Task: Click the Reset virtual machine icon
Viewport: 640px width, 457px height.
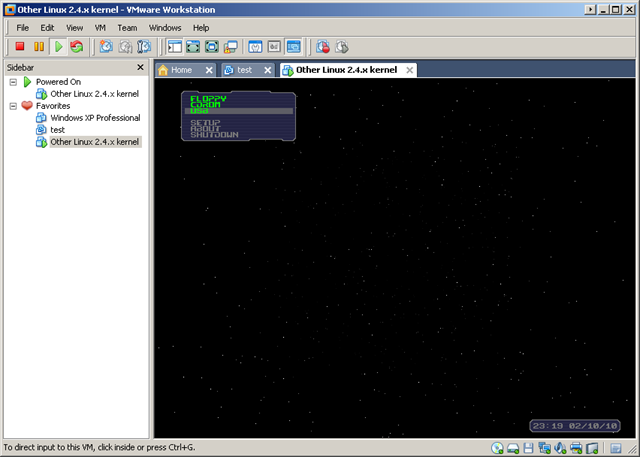Action: click(x=76, y=47)
